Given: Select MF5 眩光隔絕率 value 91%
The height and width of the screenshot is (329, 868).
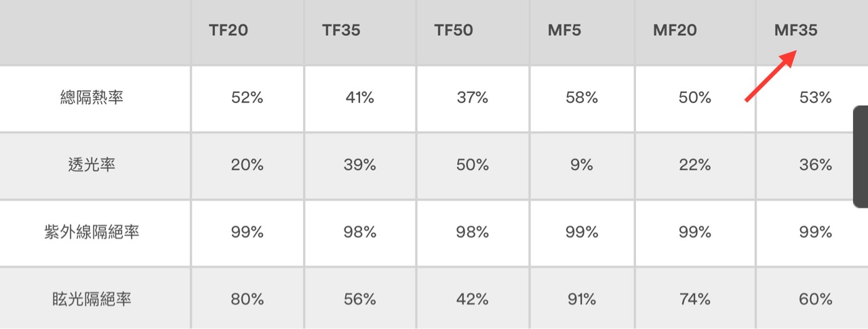Looking at the screenshot, I should click(x=582, y=299).
